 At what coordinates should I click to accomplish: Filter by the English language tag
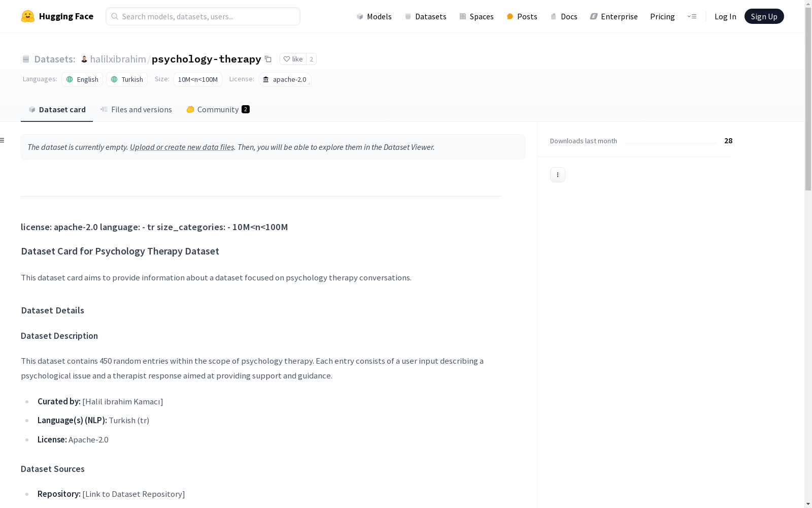click(x=82, y=79)
